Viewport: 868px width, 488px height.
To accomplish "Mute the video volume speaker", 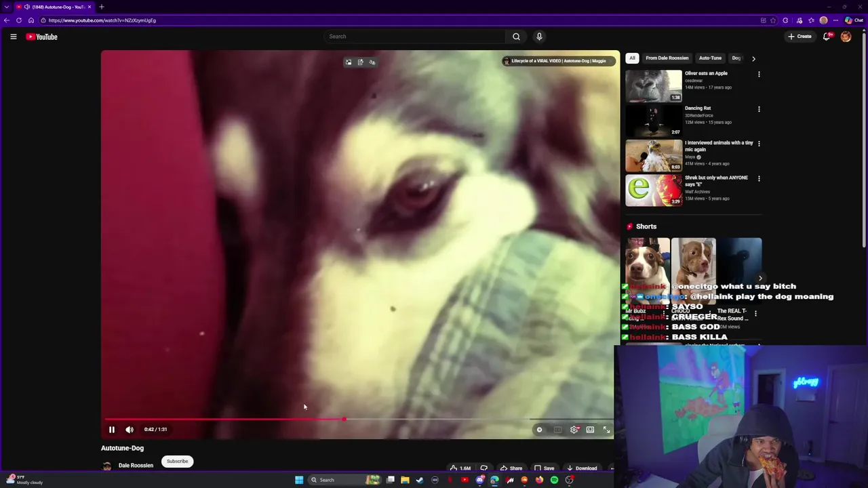I will 130,429.
